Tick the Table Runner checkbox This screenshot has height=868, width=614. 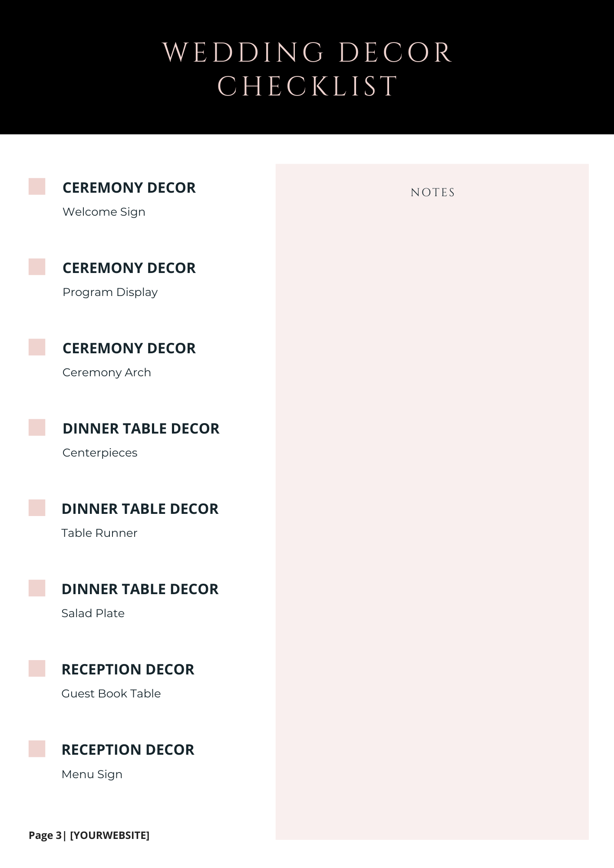pos(37,508)
